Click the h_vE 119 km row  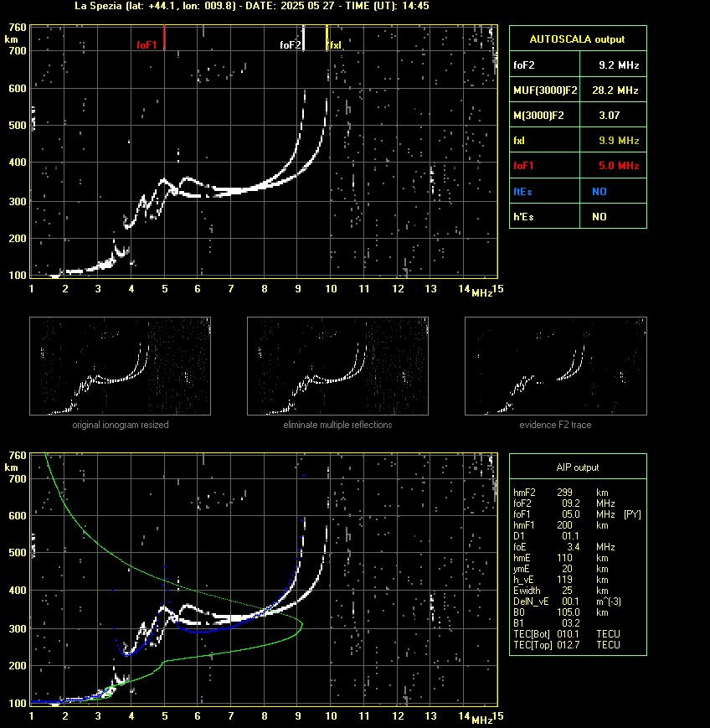point(561,580)
